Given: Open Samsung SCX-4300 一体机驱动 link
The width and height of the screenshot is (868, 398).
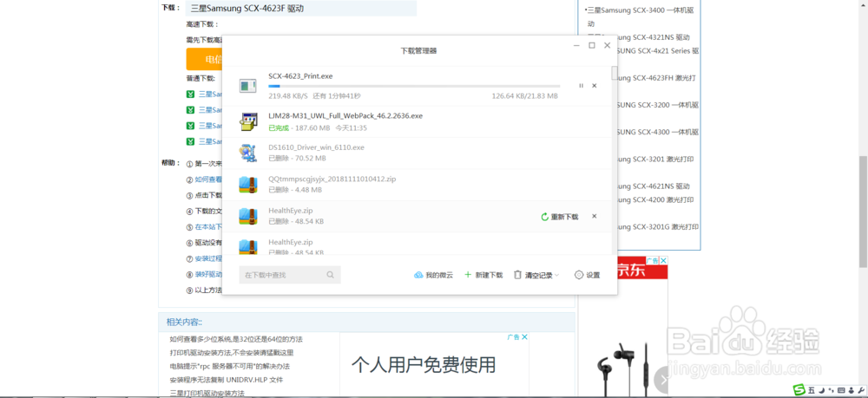Looking at the screenshot, I should click(x=658, y=132).
